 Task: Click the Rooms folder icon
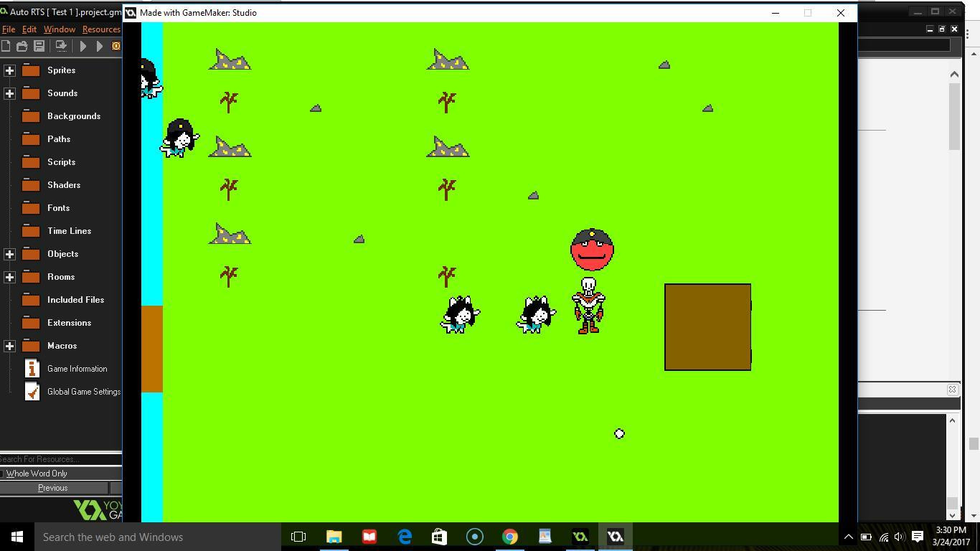click(x=31, y=277)
